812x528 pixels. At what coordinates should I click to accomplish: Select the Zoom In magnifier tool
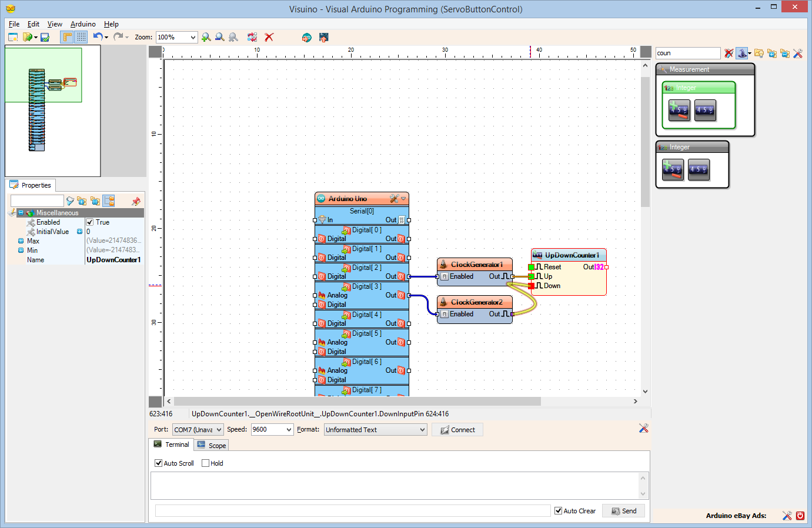[x=206, y=37]
